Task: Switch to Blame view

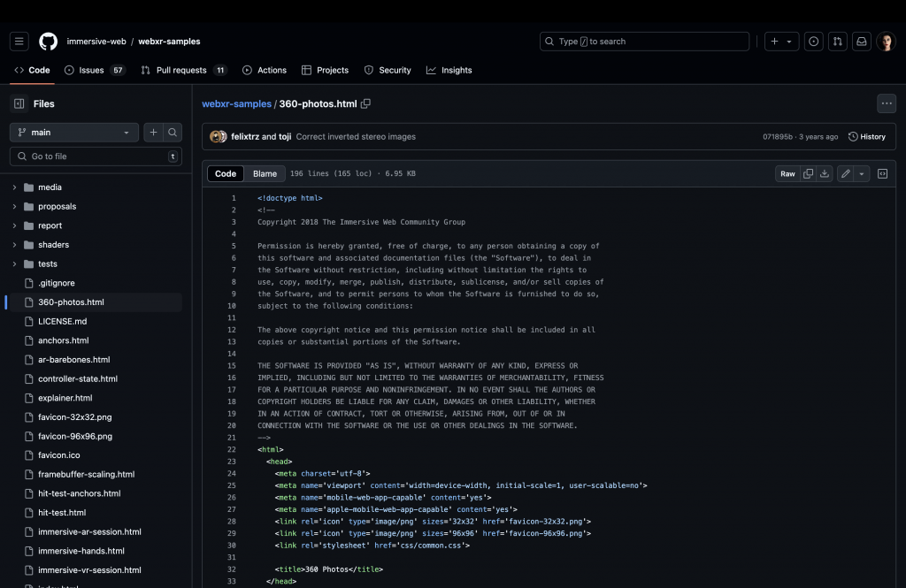Action: (x=265, y=174)
